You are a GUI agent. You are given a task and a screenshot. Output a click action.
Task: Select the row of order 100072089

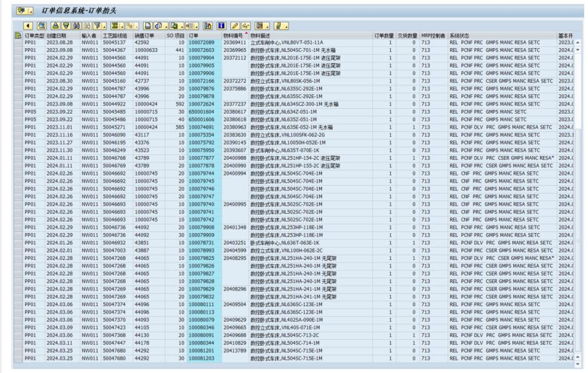(x=17, y=42)
